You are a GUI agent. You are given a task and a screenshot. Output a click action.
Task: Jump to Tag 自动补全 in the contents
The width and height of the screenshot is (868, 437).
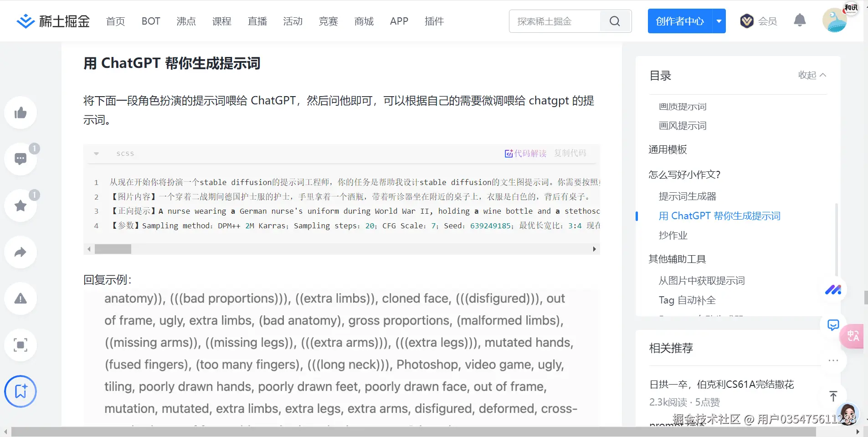click(687, 300)
